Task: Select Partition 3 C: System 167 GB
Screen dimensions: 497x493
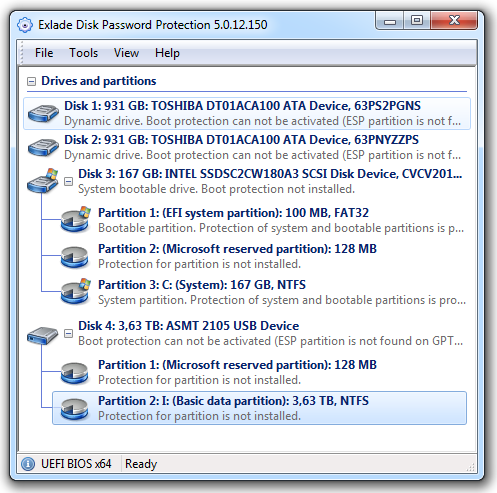Action: point(202,285)
